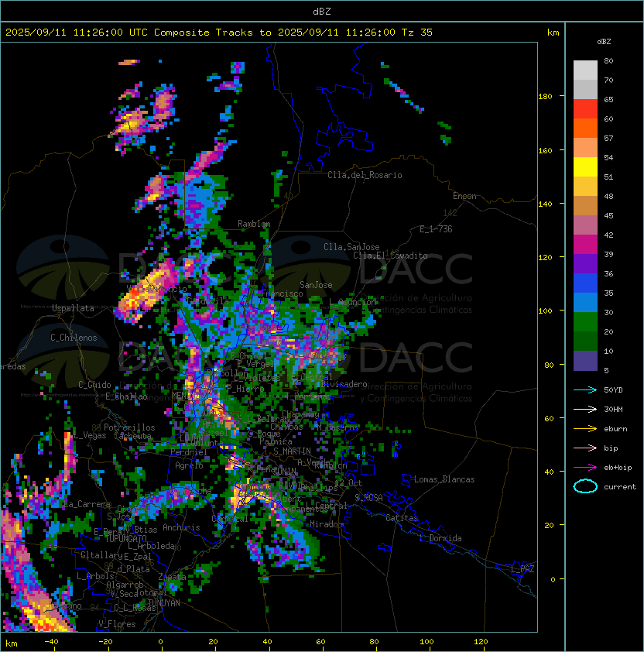Click the Zapata map label
The width and height of the screenshot is (644, 652).
click(x=172, y=577)
